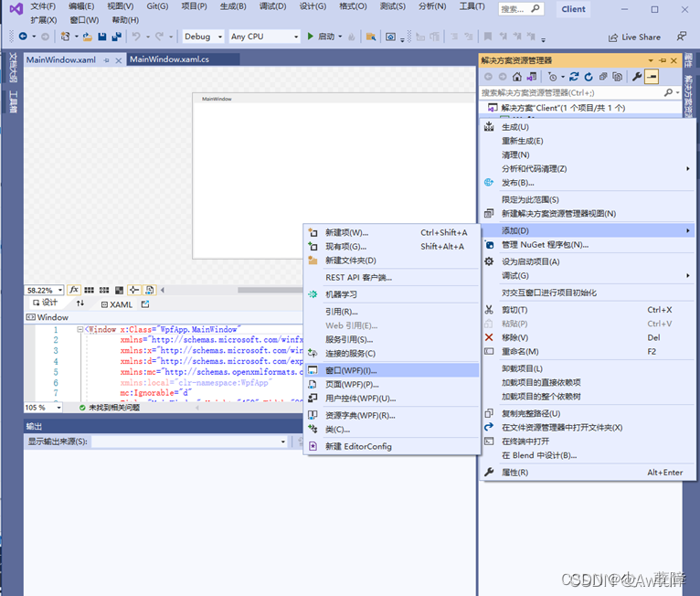Viewport: 700px width, 596px height.
Task: Pop out the XAML pane with arrow icon
Action: 145,303
